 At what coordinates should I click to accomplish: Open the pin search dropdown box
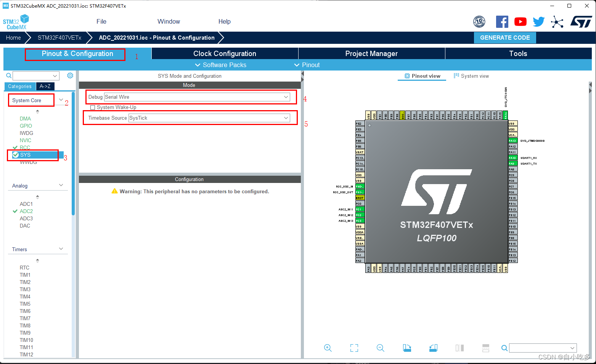[x=543, y=348]
